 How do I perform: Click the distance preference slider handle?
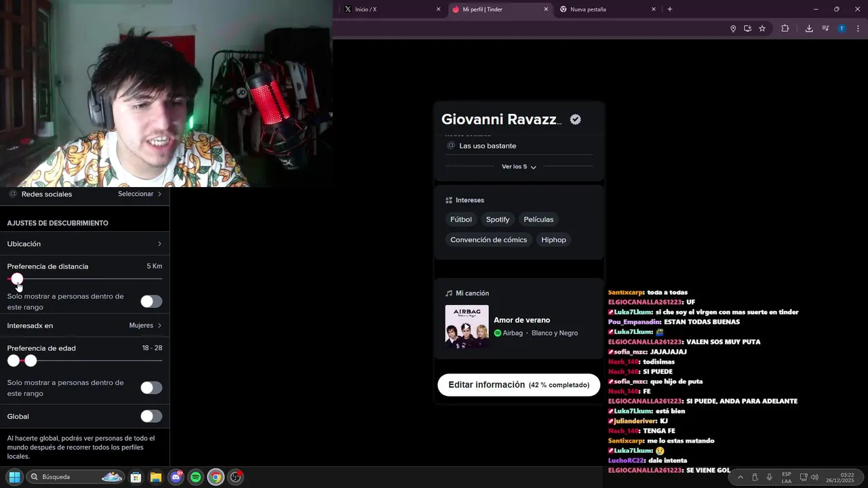(17, 279)
